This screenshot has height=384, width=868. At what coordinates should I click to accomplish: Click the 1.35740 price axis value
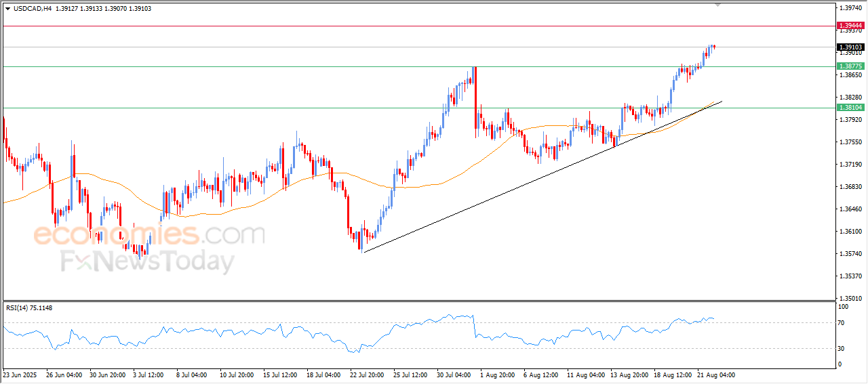coord(850,254)
